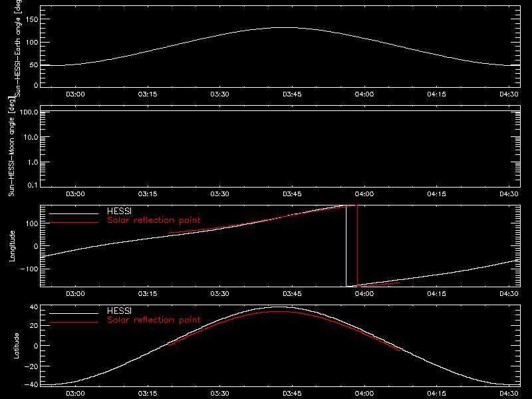532x399 pixels.
Task: Click the 1.0 tick on Moon angle axis
Action: 33,162
